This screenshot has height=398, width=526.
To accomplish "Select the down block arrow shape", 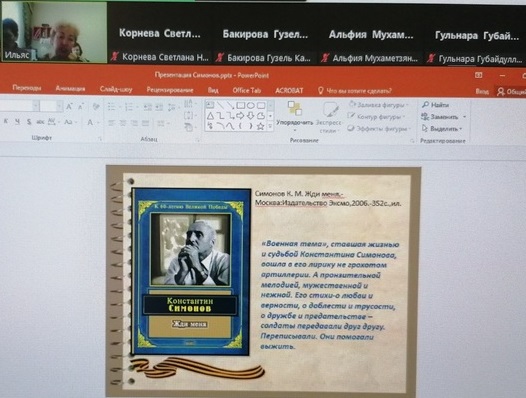I will coord(251,116).
